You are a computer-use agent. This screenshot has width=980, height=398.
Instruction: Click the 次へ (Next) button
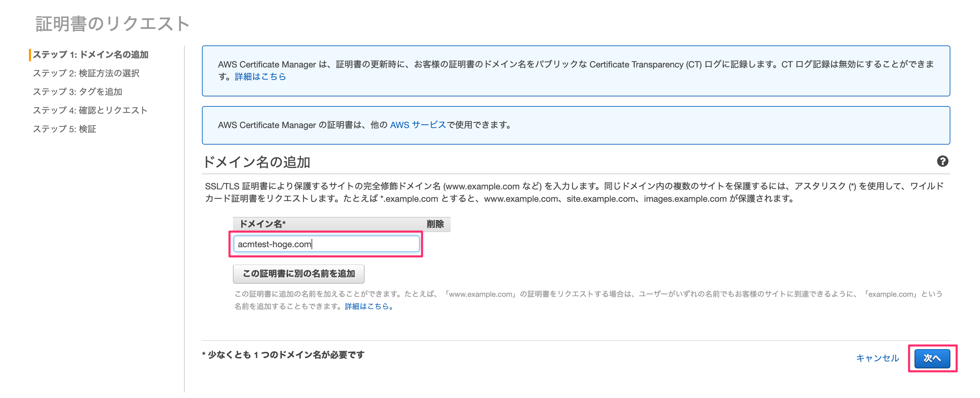click(x=932, y=358)
